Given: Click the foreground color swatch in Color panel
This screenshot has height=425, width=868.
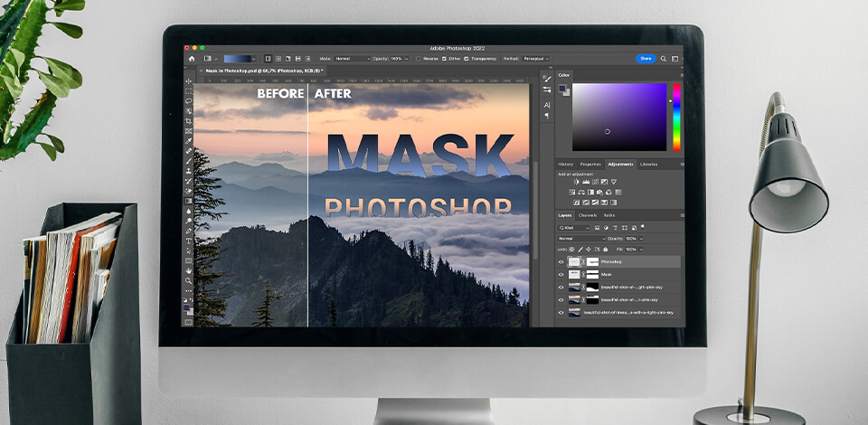Looking at the screenshot, I should point(561,88).
